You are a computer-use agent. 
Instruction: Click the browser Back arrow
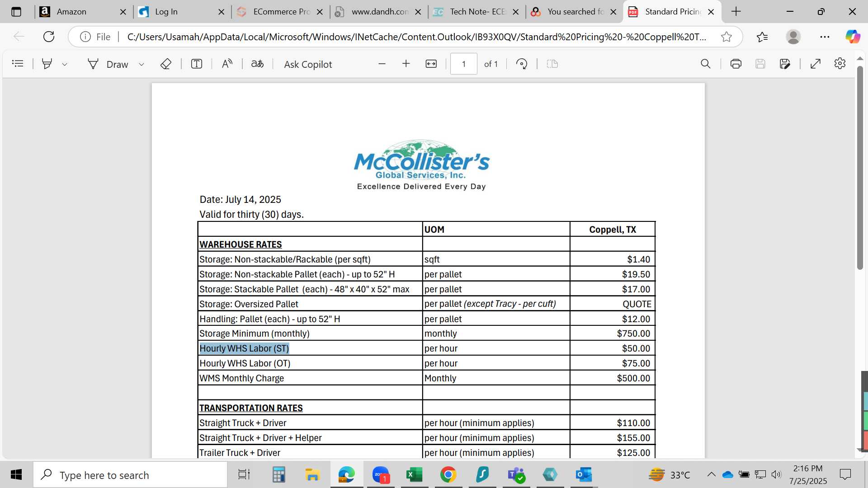pos(19,37)
